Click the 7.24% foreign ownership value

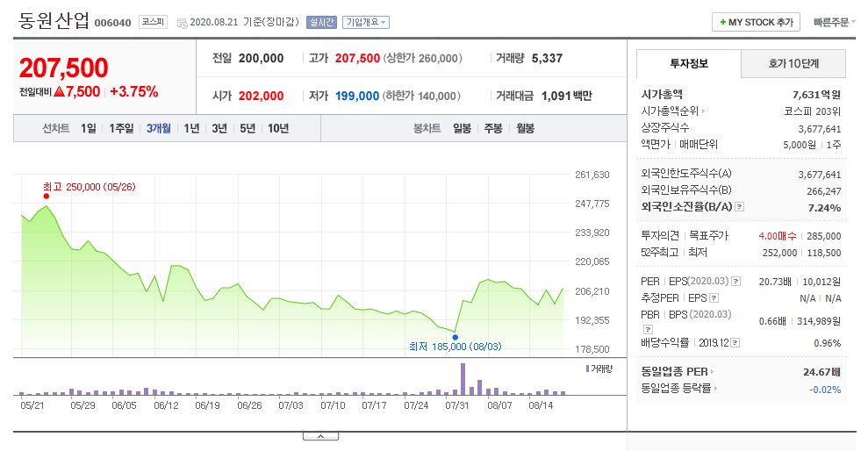point(824,208)
